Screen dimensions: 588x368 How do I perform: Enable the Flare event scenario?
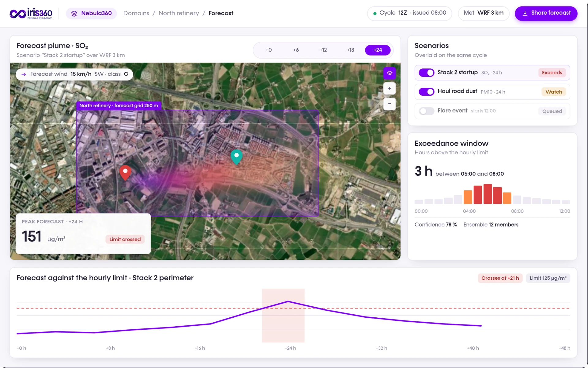pos(426,111)
